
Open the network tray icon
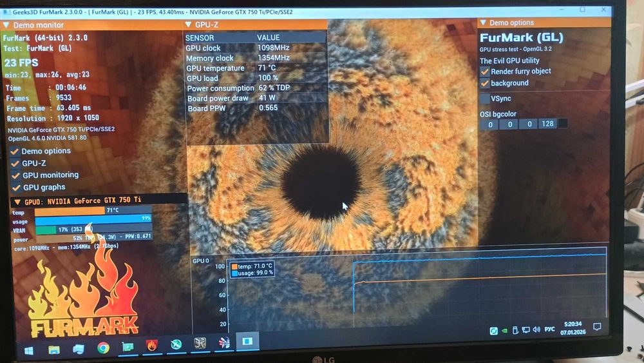coord(526,329)
